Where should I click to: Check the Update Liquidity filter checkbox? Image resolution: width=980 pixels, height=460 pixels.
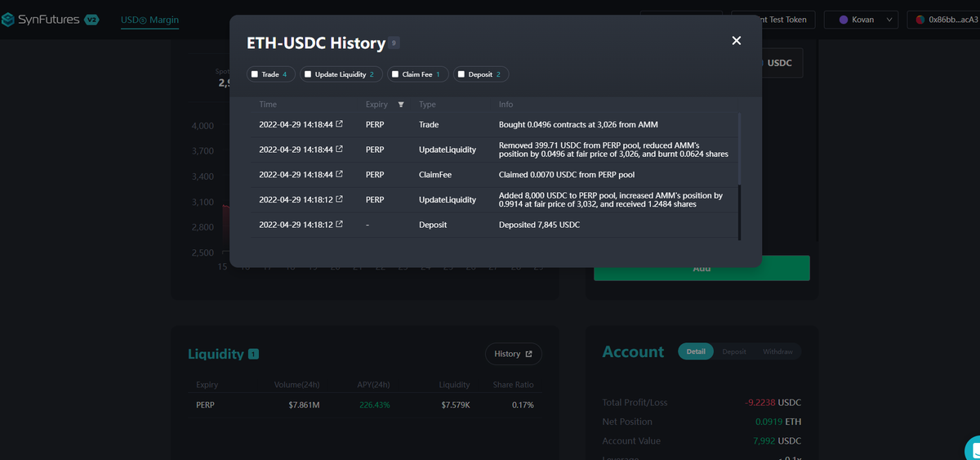coord(308,74)
